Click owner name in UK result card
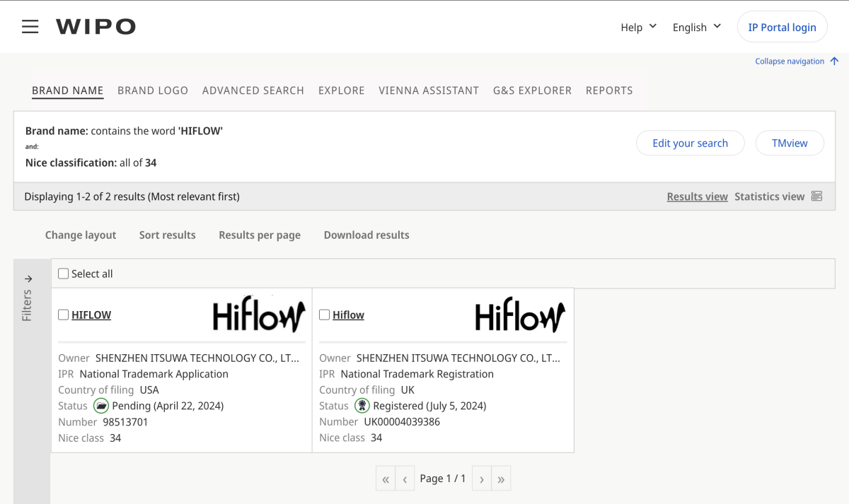 pyautogui.click(x=458, y=358)
